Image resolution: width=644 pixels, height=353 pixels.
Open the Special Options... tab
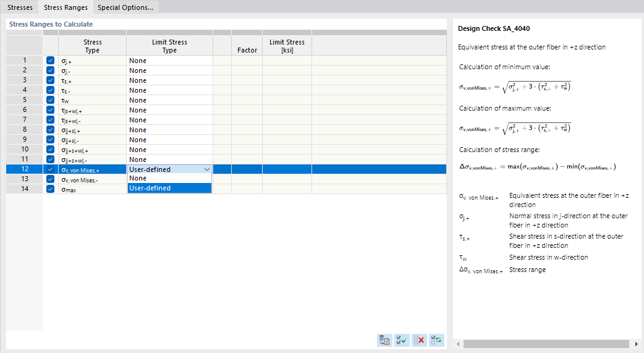[x=125, y=7]
